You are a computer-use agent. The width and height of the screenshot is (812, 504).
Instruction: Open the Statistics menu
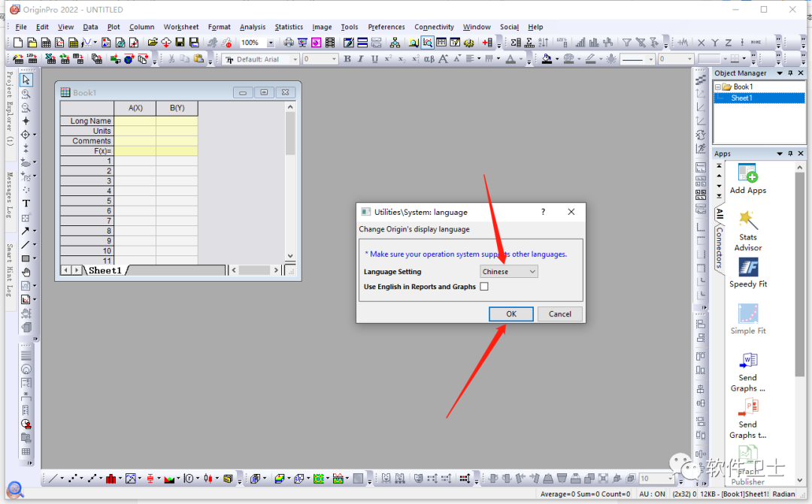(x=289, y=27)
